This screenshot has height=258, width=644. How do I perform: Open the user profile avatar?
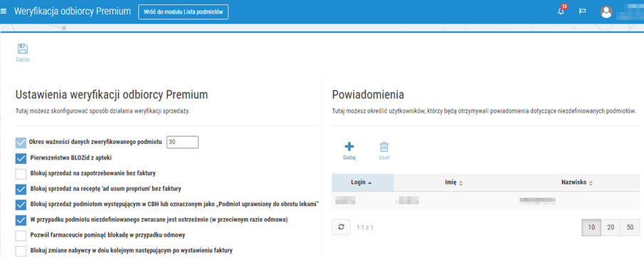pyautogui.click(x=606, y=12)
